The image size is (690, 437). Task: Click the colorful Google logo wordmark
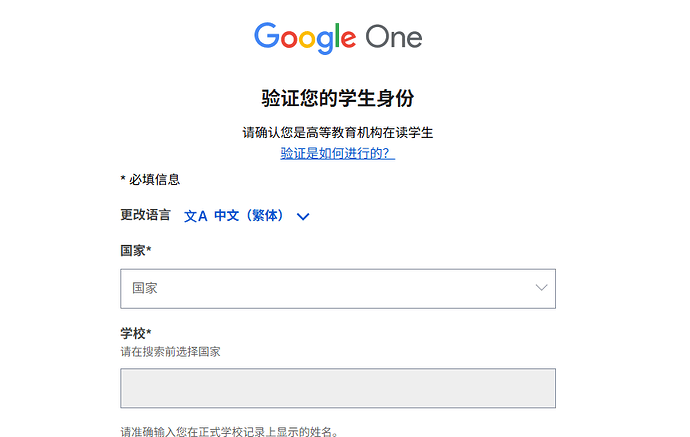pos(305,38)
